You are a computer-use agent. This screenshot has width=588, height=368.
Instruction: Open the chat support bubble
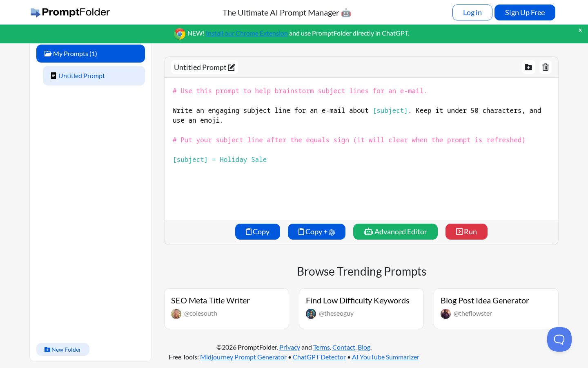click(x=559, y=339)
